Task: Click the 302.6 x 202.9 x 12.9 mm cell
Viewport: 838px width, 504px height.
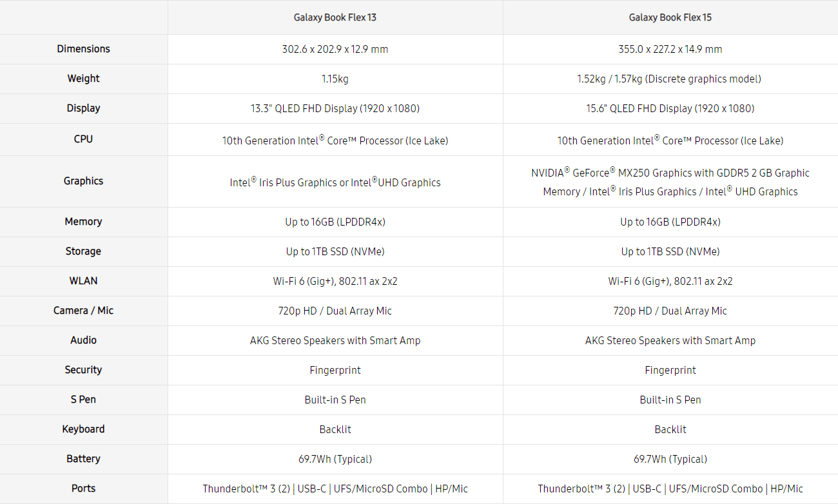Action: click(x=335, y=49)
